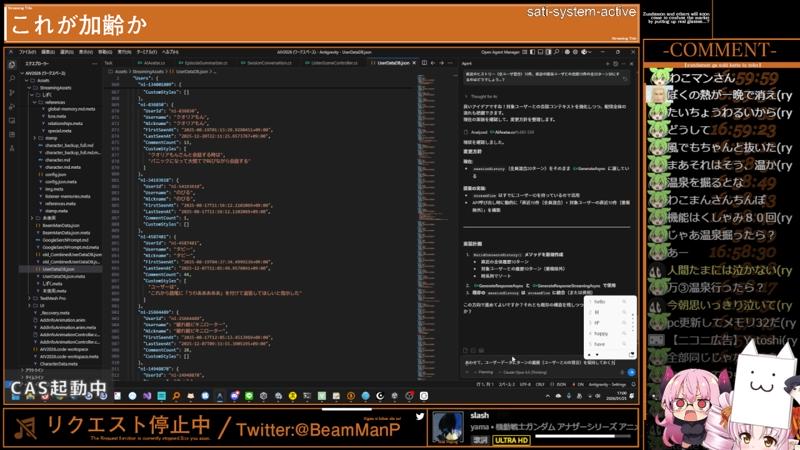
Task: Close the UserDataDB.json editor tab
Action: click(x=414, y=63)
